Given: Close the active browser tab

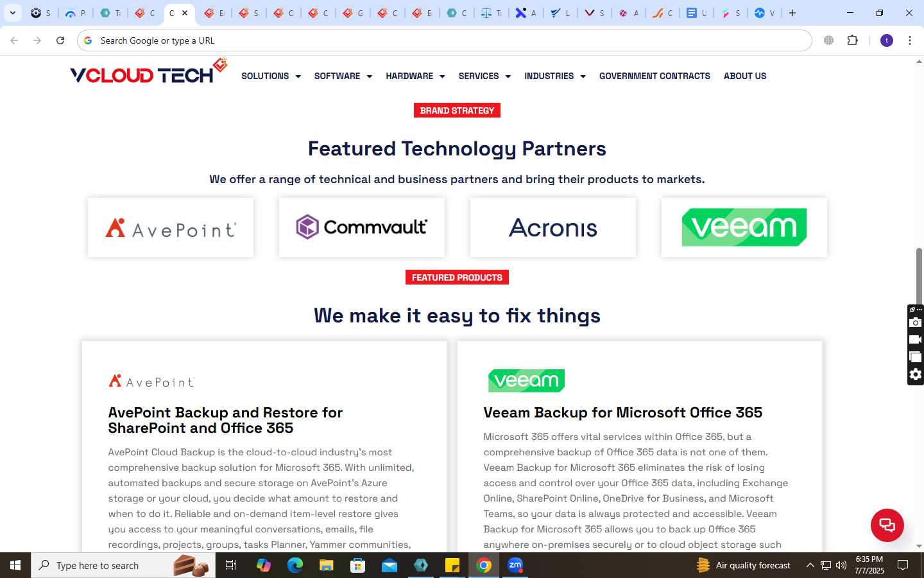Looking at the screenshot, I should [185, 13].
